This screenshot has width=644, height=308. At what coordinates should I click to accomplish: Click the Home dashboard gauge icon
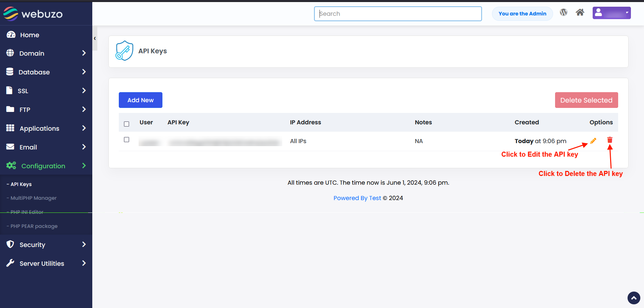11,35
